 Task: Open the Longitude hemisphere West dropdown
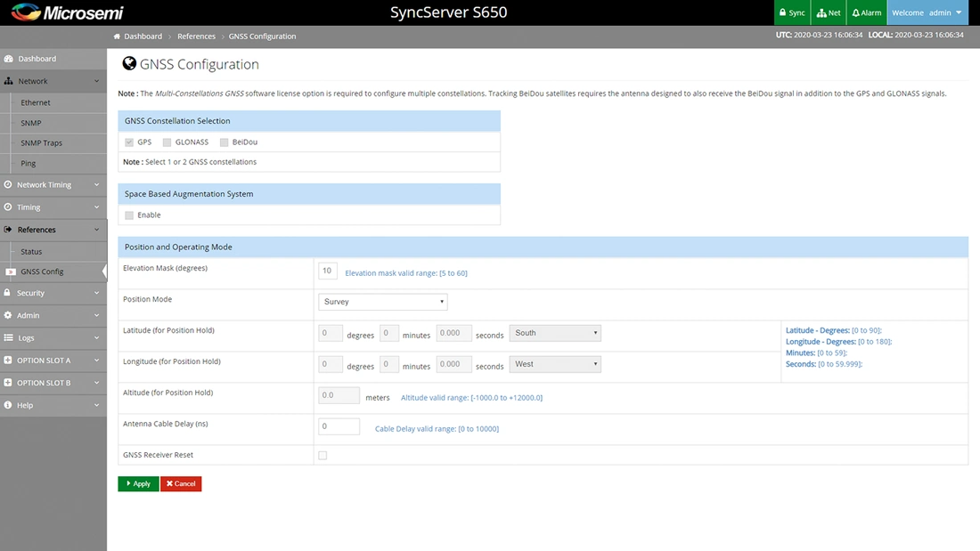555,364
